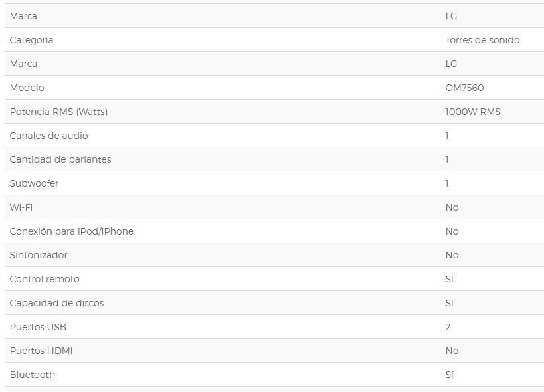Click the 'Canales de audio' label
Image resolution: width=544 pixels, height=392 pixels.
(48, 136)
